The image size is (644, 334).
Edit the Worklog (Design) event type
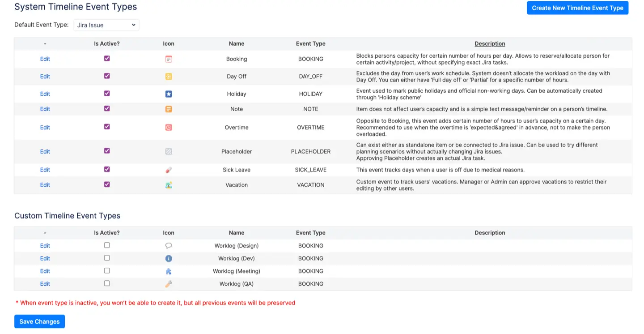click(45, 246)
